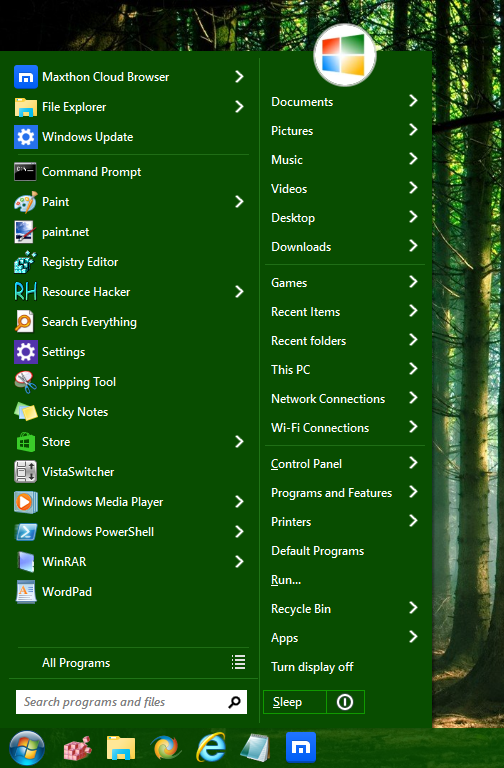Open the Games menu item

pyautogui.click(x=345, y=283)
